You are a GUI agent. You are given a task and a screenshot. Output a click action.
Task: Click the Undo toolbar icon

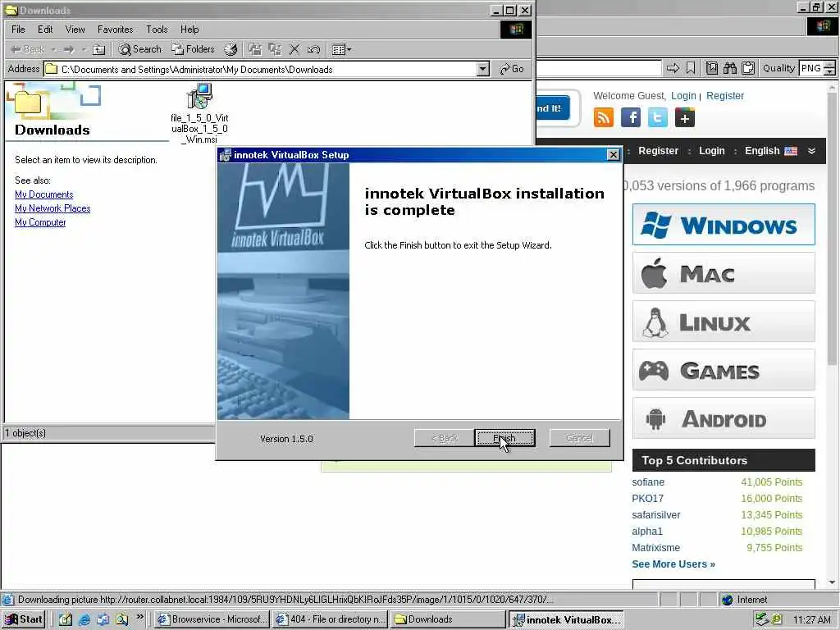tap(313, 50)
